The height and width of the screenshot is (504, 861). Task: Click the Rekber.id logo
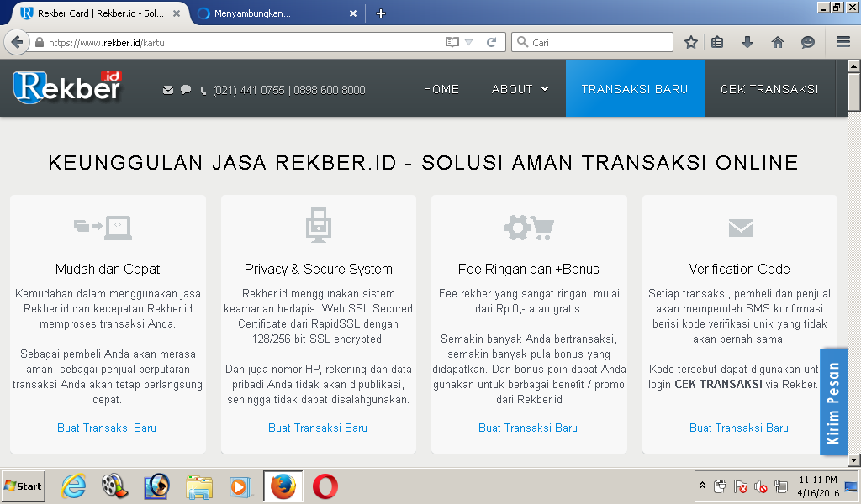point(67,86)
